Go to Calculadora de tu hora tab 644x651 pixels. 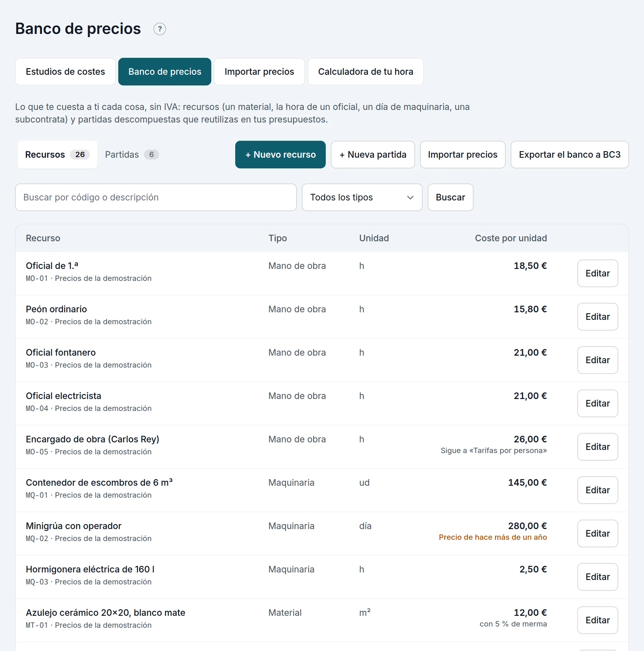click(x=365, y=72)
